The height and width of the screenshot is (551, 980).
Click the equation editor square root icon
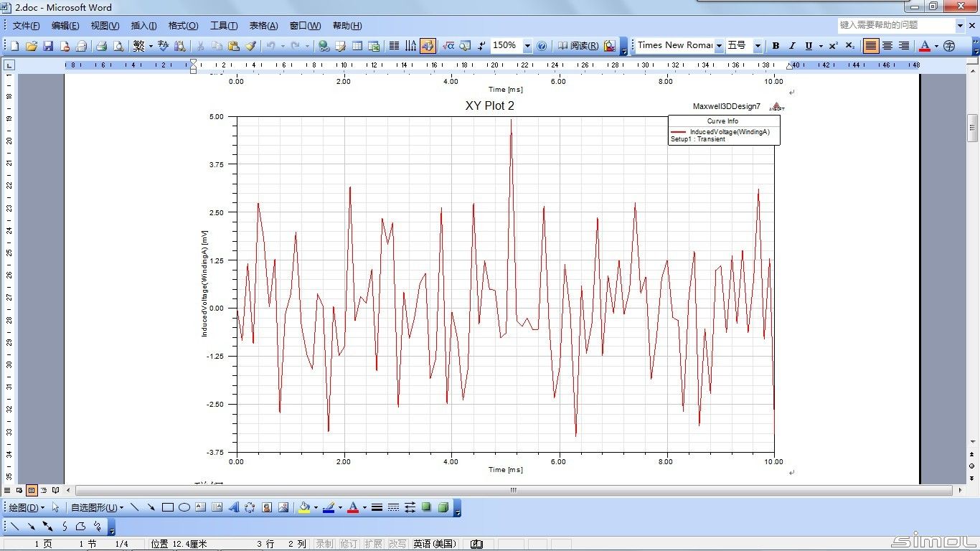[x=448, y=46]
